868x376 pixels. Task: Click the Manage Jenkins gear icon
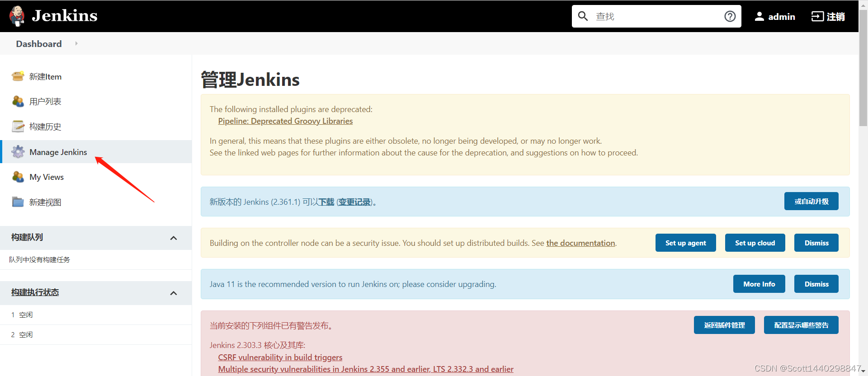[18, 152]
